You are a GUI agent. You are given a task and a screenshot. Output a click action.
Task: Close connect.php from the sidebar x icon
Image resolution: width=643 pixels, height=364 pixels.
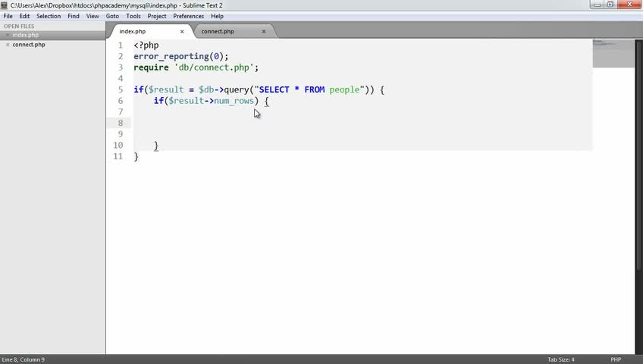click(x=8, y=45)
